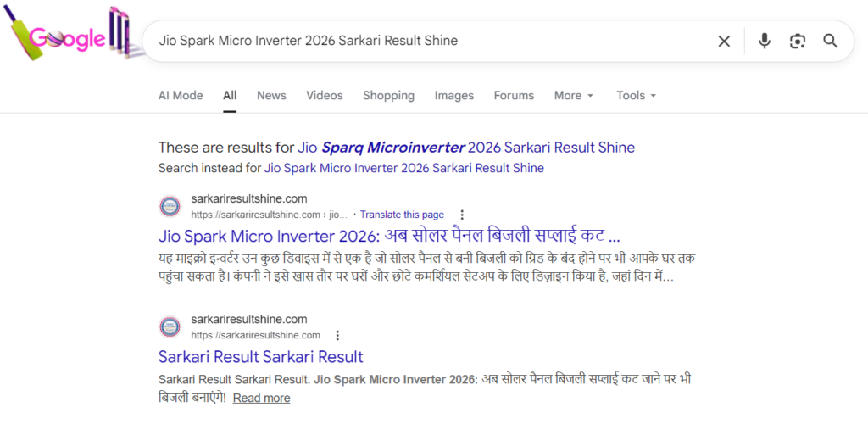
Task: Open the Sarkari Result Sarkari Result link
Action: coord(261,356)
